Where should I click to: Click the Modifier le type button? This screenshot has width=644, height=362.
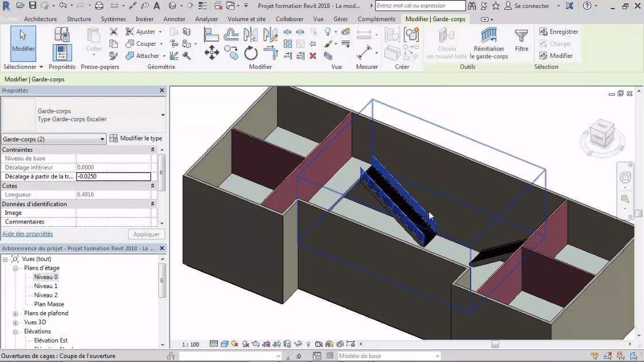[x=136, y=139]
